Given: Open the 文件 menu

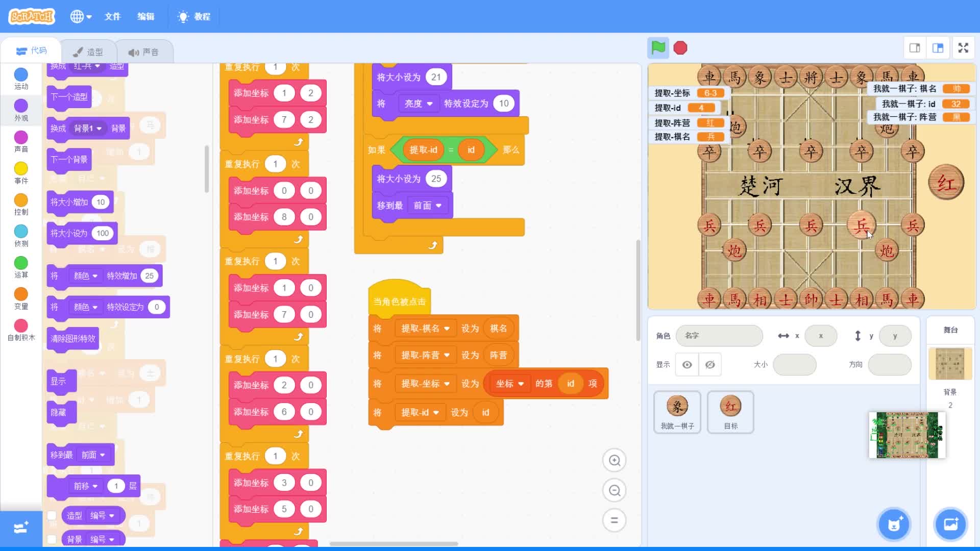Looking at the screenshot, I should click(x=112, y=16).
